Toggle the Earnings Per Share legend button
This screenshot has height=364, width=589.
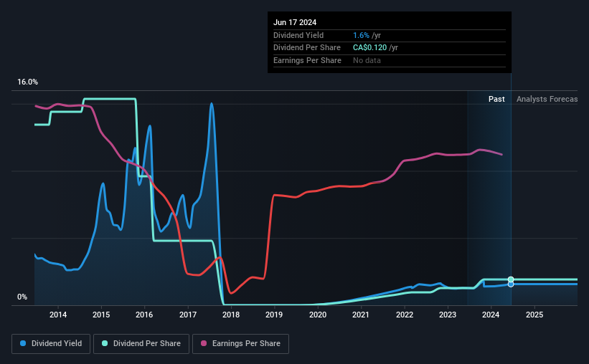click(240, 344)
